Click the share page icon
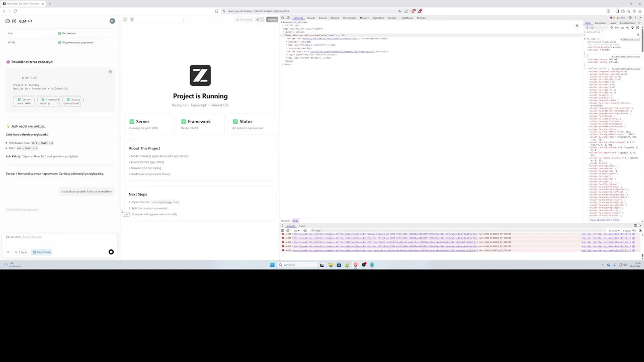This screenshot has height=362, width=644. pyautogui.click(x=407, y=11)
